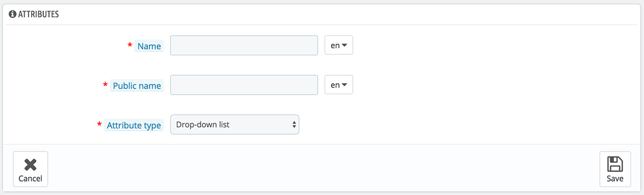Save the new attribute
Screen dimensions: 644x195
click(615, 169)
